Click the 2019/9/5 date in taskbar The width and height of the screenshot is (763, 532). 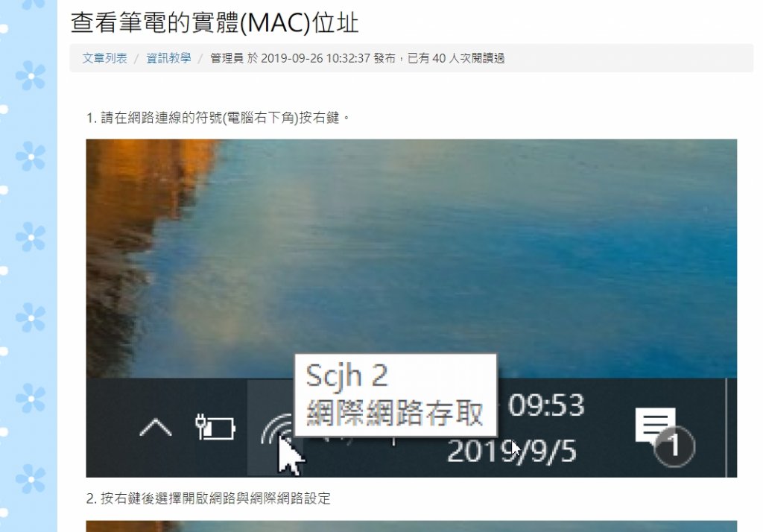[x=512, y=451]
